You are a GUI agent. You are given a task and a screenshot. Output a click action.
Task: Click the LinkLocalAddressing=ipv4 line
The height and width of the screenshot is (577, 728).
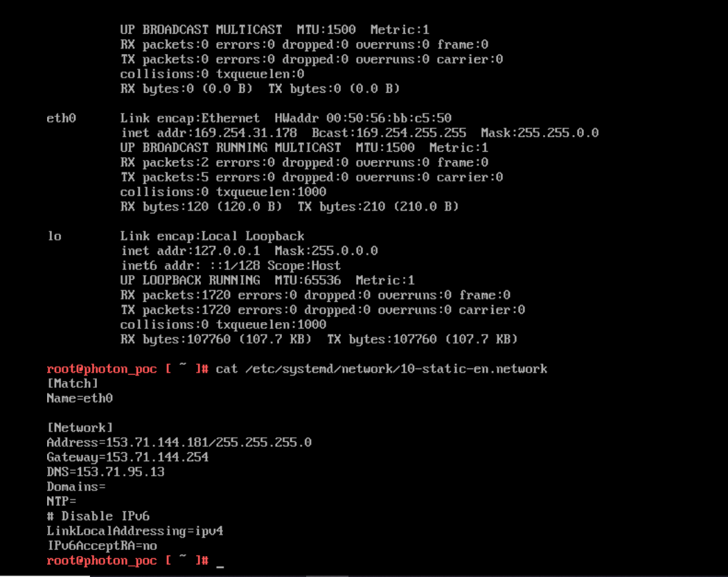134,531
